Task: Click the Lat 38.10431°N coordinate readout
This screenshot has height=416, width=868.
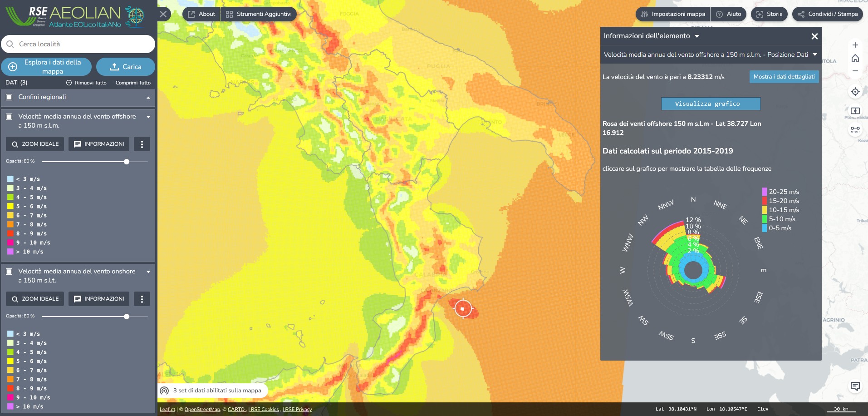Action: click(676, 409)
